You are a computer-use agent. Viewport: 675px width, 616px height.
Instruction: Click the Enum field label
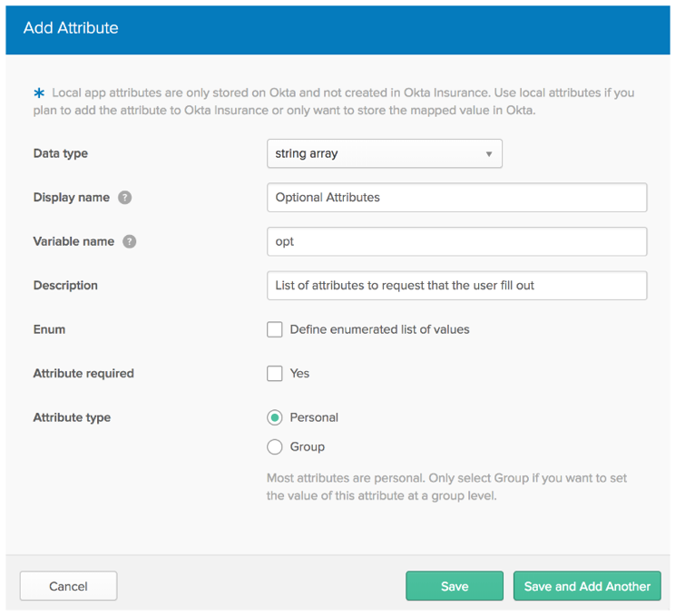[49, 329]
